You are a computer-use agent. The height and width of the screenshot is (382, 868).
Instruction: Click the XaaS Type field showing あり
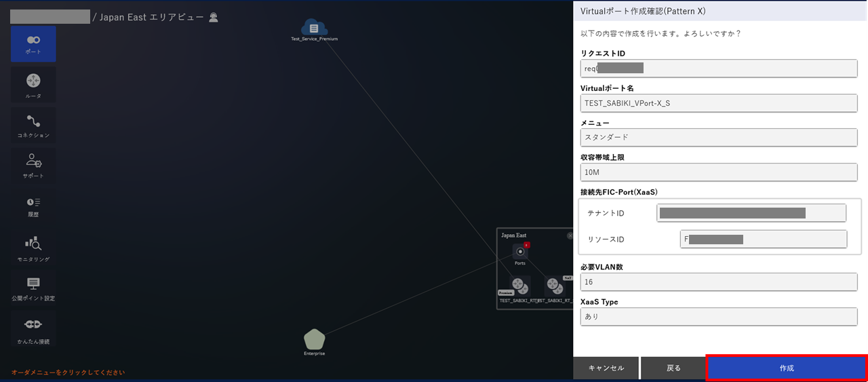719,316
